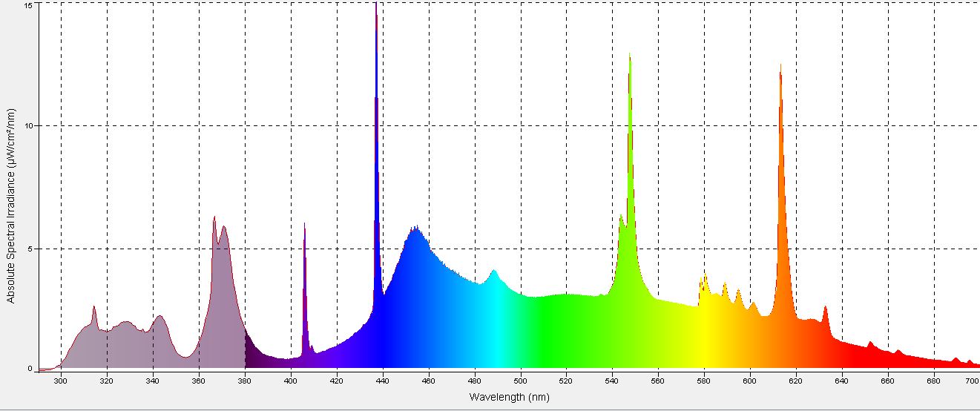Viewport: 980px width, 411px height.
Task: Click the 15 tick label on y-axis
Action: coord(28,5)
